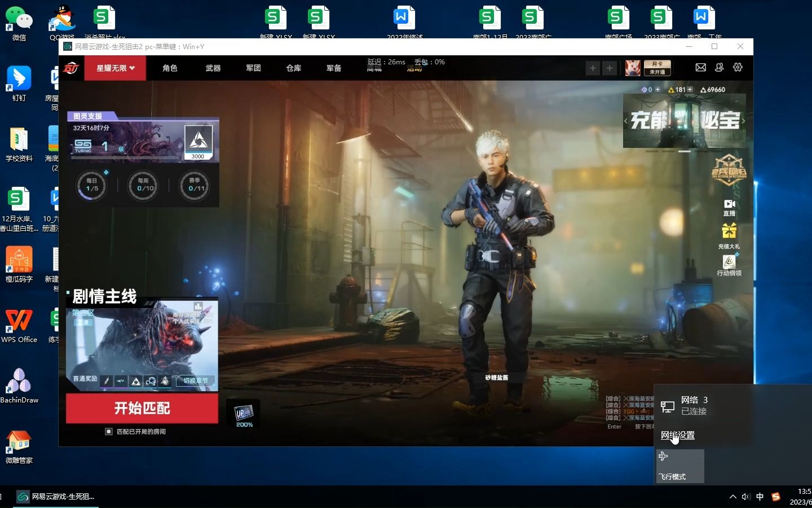Open 钉钉 DingTalk desktop icon
Image resolution: width=812 pixels, height=508 pixels.
(19, 84)
